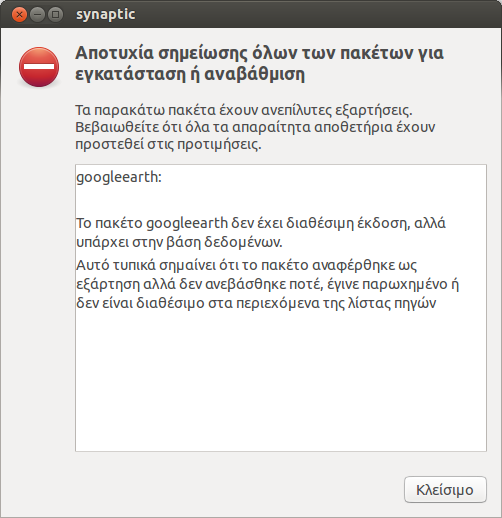502x518 pixels.
Task: Click the line starting Αυτό τυπικά σημαίνει
Action: click(247, 265)
